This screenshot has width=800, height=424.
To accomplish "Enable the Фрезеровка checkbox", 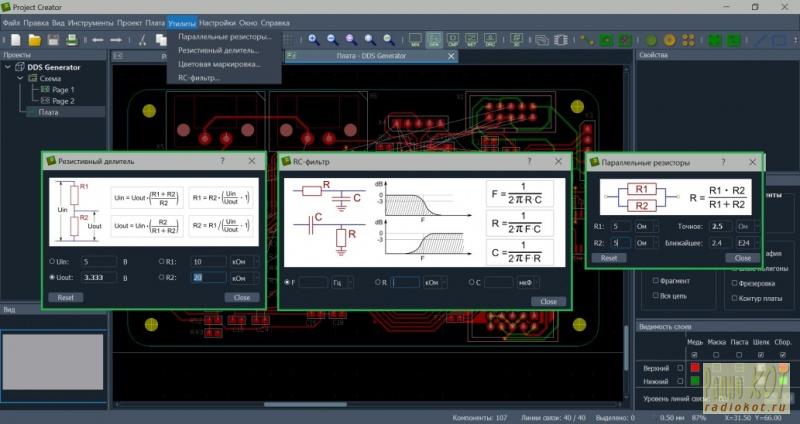I will (x=736, y=283).
